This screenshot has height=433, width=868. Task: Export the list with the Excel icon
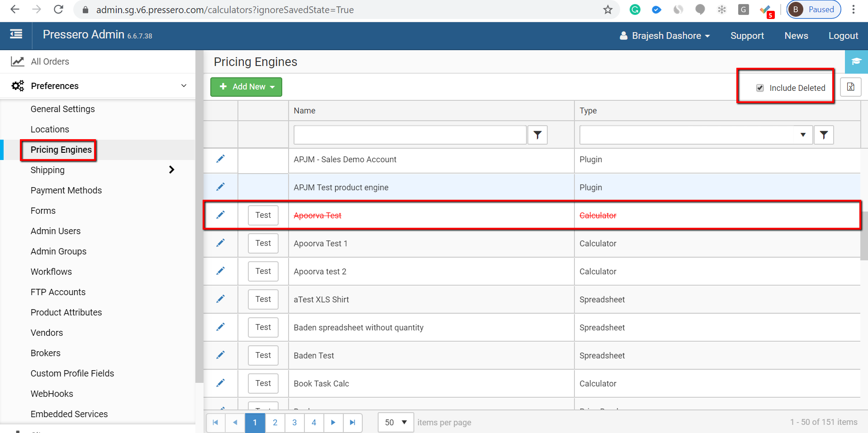(851, 87)
